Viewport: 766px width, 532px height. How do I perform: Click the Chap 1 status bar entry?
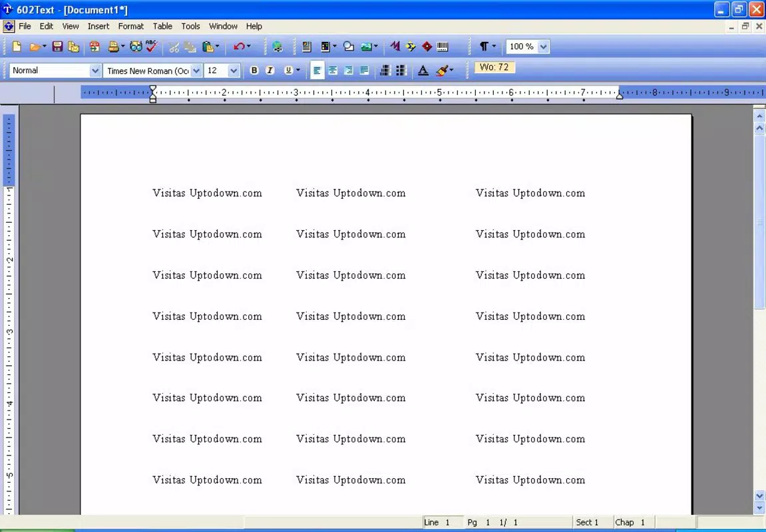point(630,522)
